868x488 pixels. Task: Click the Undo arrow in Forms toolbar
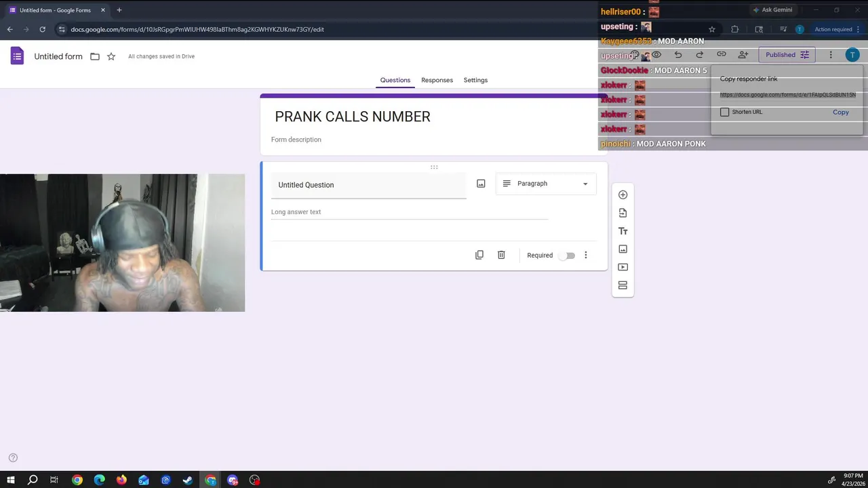coord(678,55)
